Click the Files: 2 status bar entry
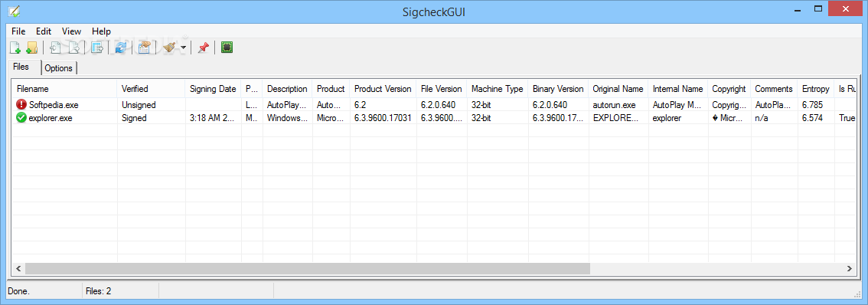 98,290
